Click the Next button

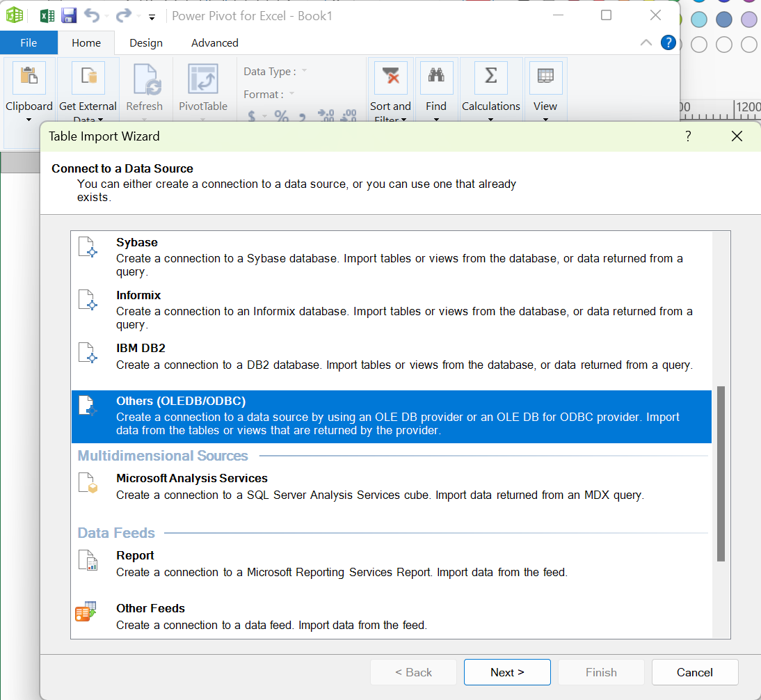[x=507, y=672]
